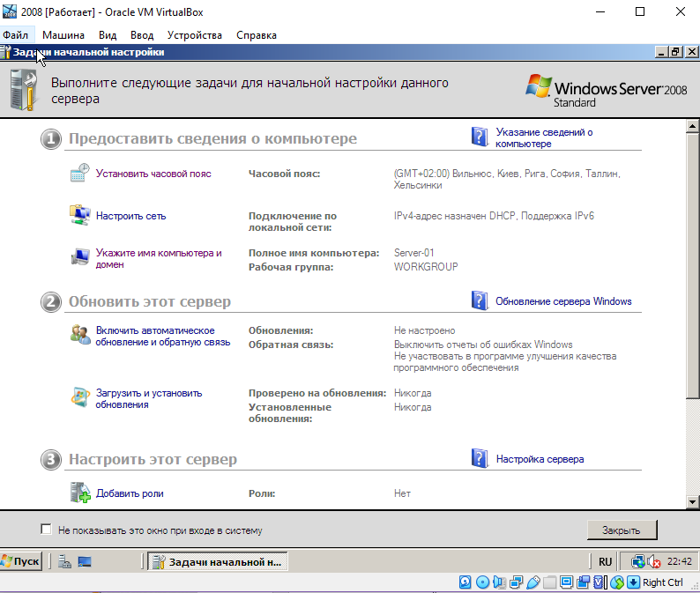700x593 pixels.
Task: Click the scrollbar up arrow
Action: [x=692, y=126]
